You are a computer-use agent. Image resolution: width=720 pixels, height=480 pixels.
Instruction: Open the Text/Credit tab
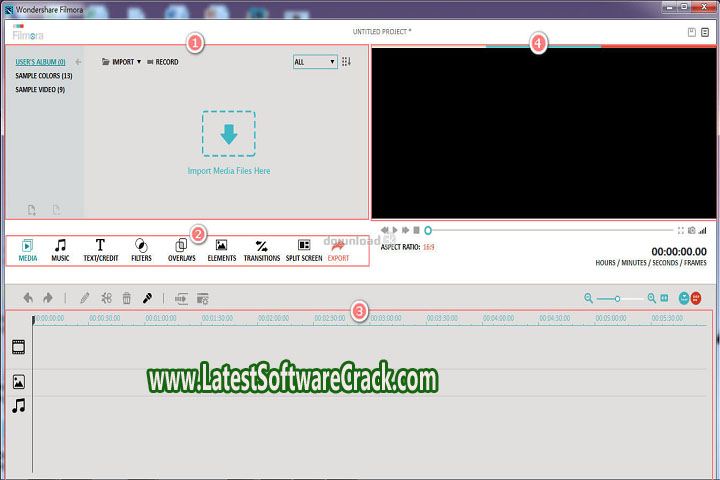101,250
